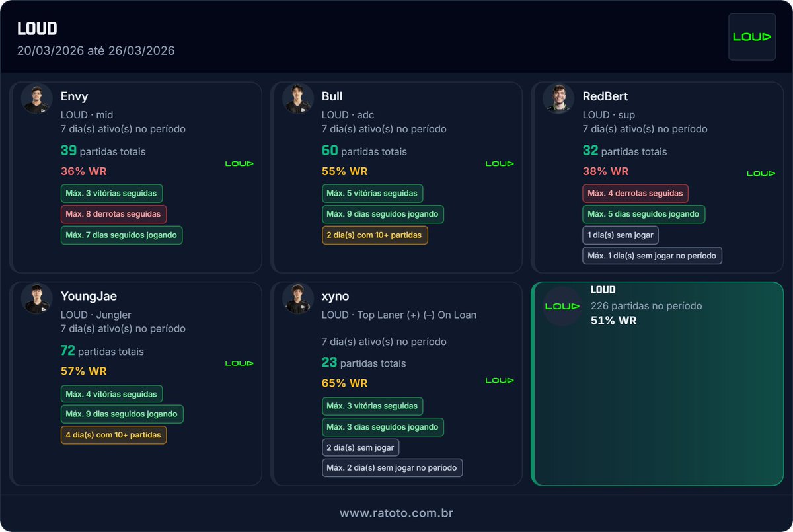This screenshot has height=532, width=793.
Task: Click '2 dia(s) sem jogar' badge
Action: point(360,447)
